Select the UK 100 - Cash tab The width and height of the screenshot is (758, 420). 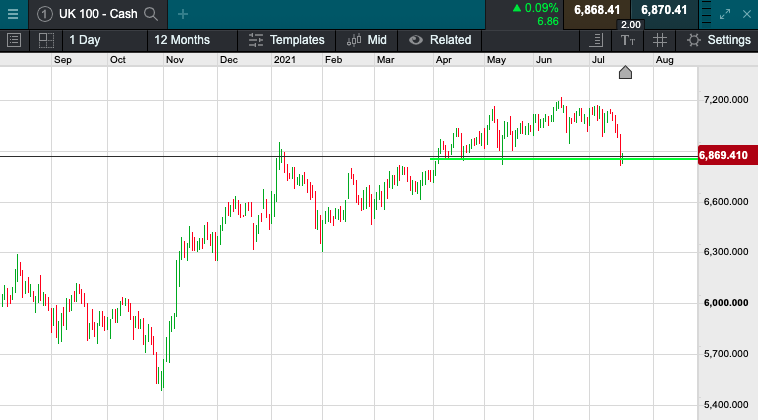(x=97, y=14)
